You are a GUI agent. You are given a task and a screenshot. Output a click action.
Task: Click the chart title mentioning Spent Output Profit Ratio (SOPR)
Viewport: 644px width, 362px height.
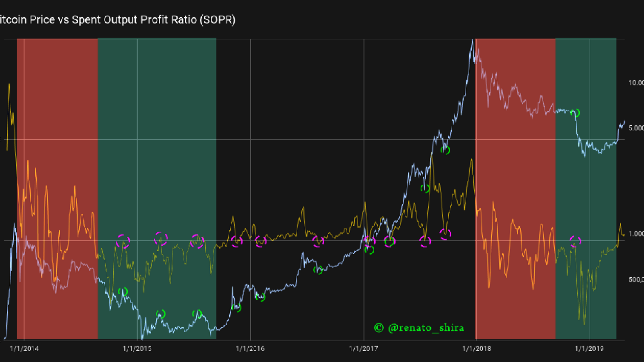point(118,20)
